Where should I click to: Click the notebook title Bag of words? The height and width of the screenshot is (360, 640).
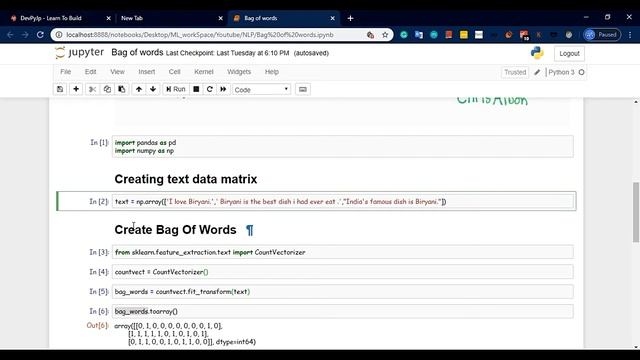tap(137, 53)
